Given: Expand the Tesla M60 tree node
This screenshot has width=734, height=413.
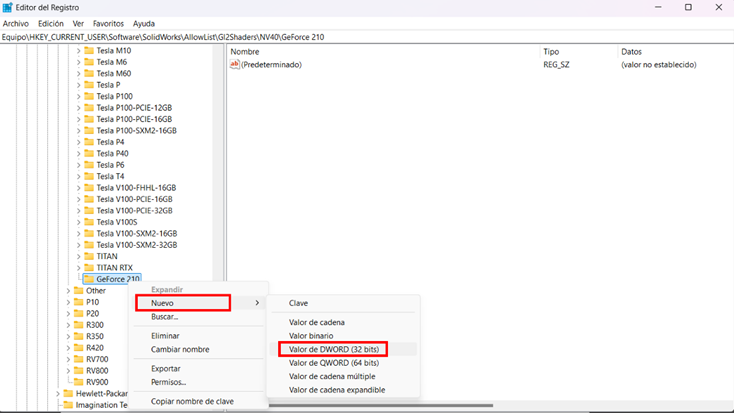Looking at the screenshot, I should (x=79, y=74).
